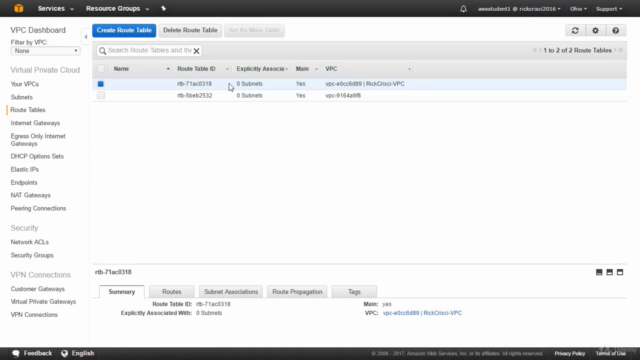Minimize the details pane to smallest layout
This screenshot has width=640, height=360.
[599, 272]
